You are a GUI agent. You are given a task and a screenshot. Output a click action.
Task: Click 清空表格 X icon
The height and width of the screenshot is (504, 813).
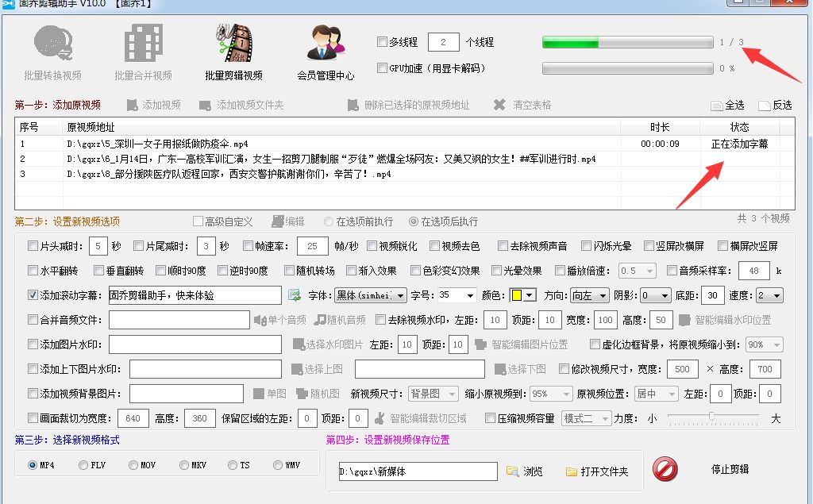pyautogui.click(x=499, y=106)
